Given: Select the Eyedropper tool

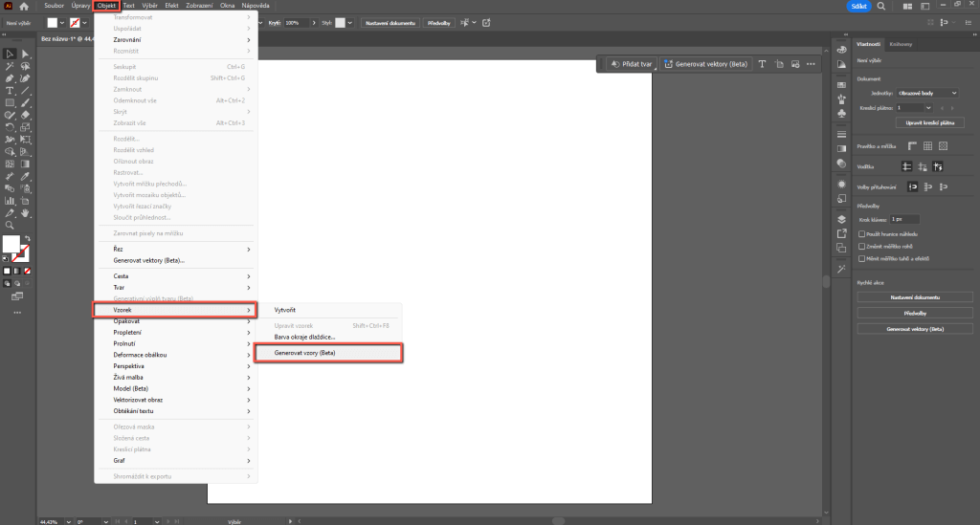Looking at the screenshot, I should coord(25,177).
